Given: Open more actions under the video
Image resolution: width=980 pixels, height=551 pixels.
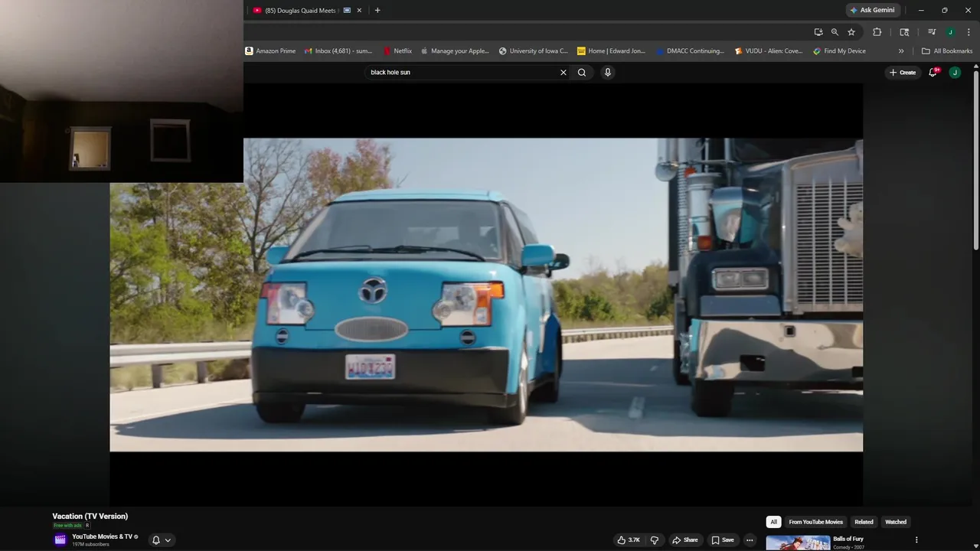Looking at the screenshot, I should [x=750, y=540].
